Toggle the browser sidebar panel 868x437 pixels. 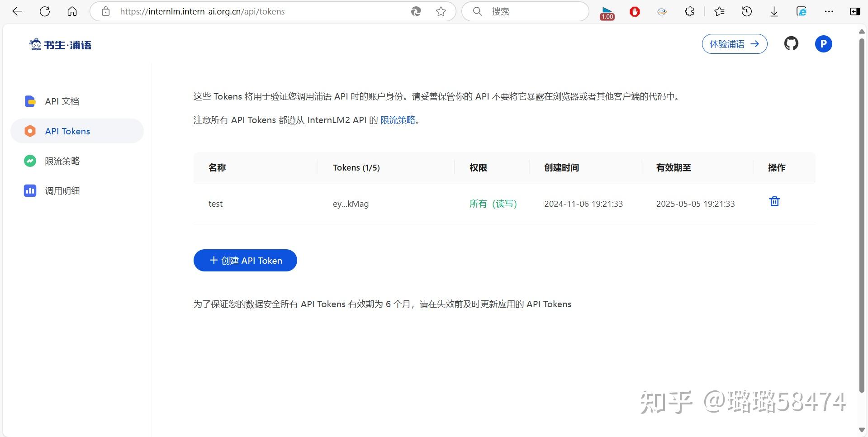(x=855, y=11)
